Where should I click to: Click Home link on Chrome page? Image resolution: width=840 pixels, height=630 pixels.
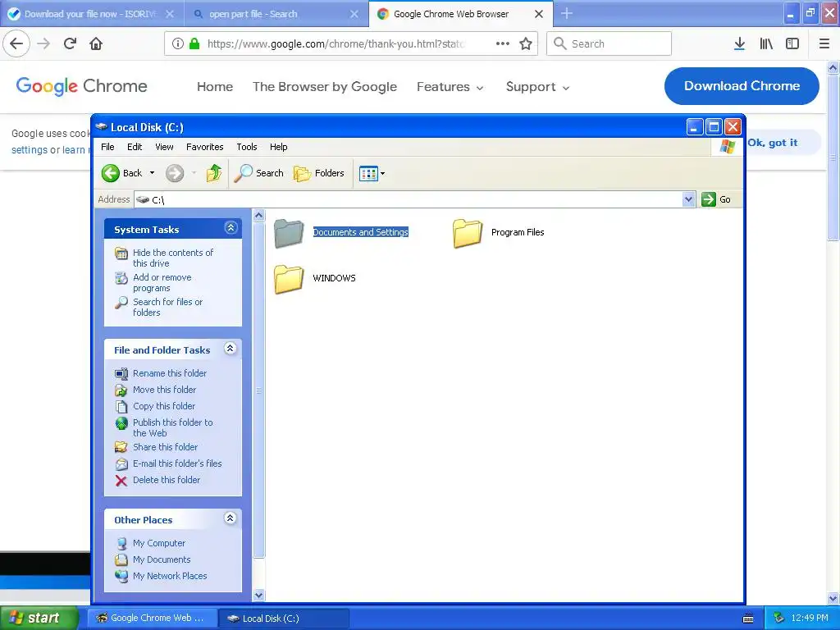click(215, 87)
